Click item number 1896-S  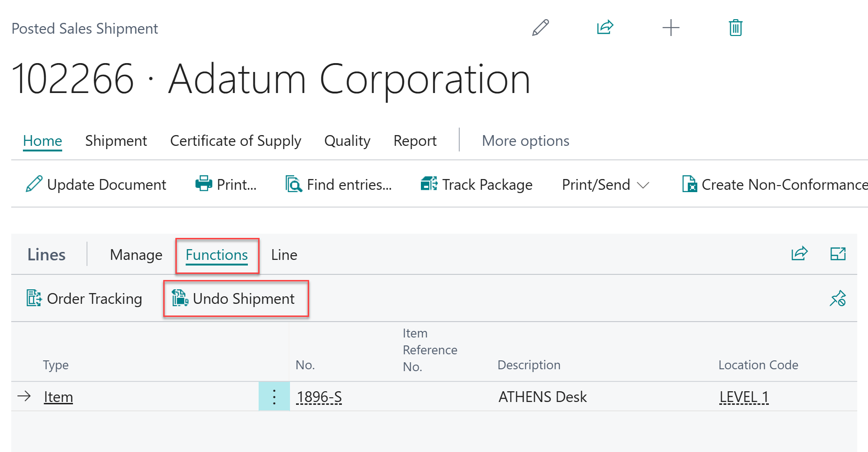(319, 396)
